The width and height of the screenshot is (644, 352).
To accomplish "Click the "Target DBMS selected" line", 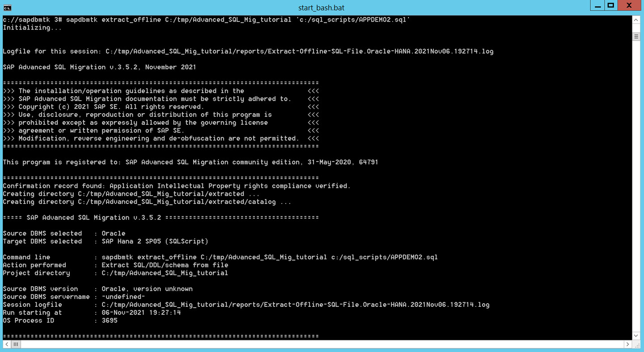I will [106, 242].
